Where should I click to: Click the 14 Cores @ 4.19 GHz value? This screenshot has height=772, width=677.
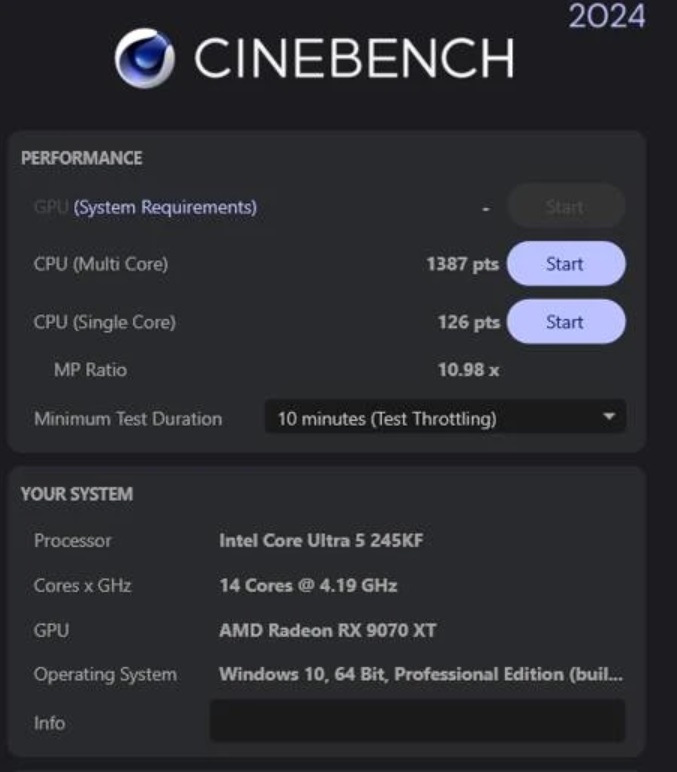308,585
